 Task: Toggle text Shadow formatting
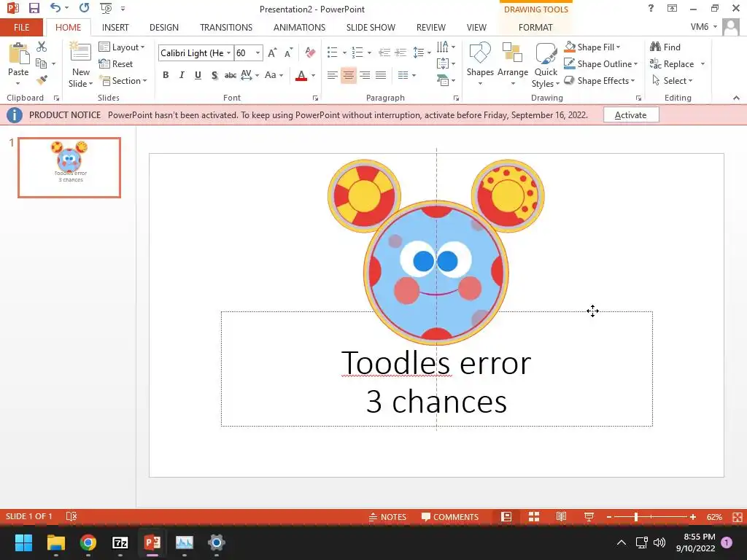214,75
